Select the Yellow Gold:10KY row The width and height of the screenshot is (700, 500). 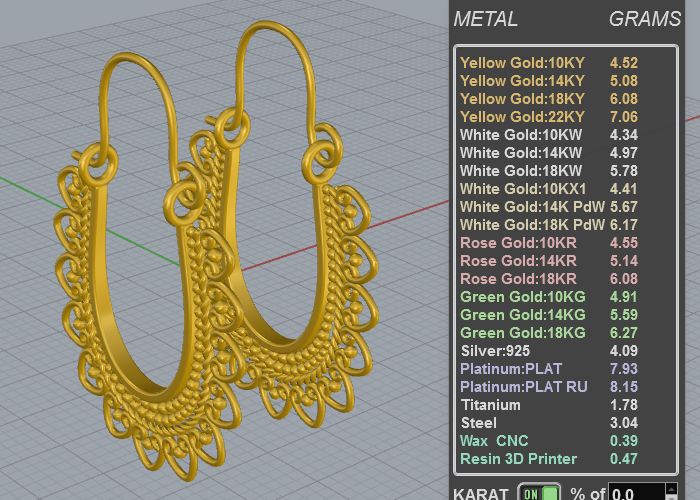tap(549, 63)
